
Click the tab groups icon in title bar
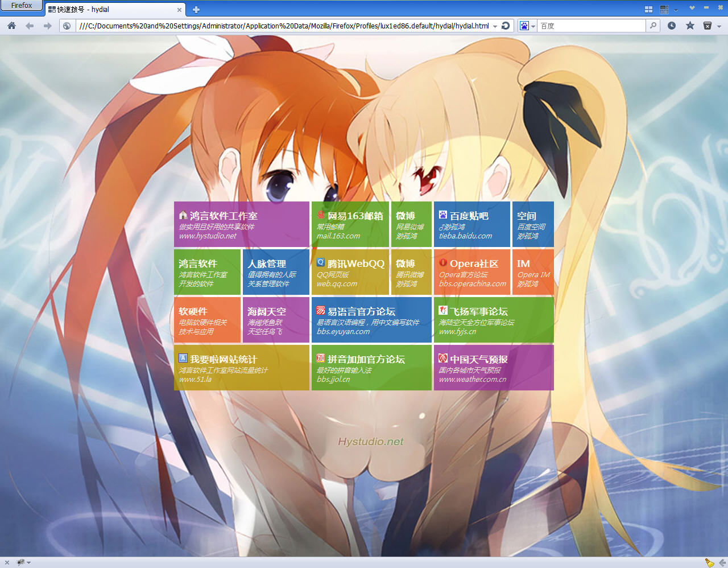(664, 9)
